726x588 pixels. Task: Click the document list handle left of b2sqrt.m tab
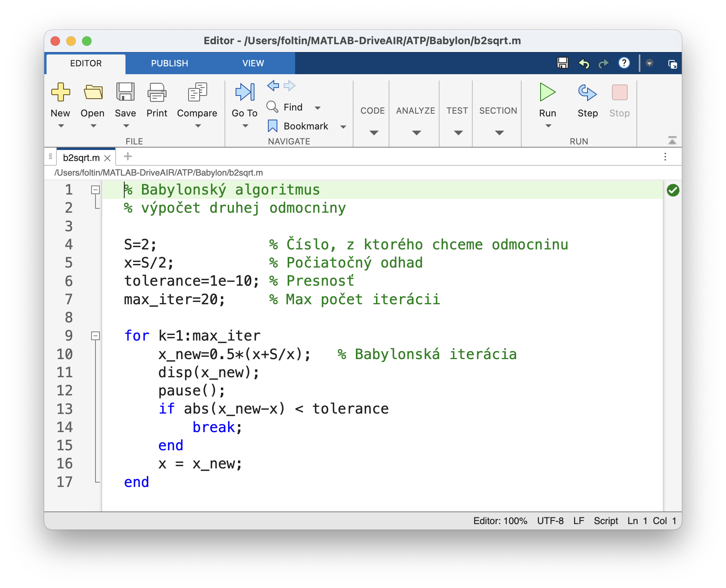click(51, 157)
